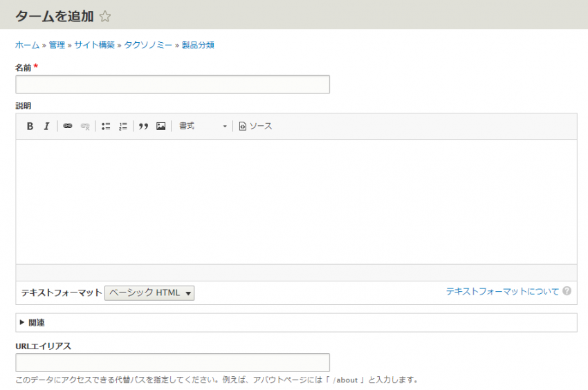588x390 pixels.
Task: Click the insert image icon
Action: point(160,127)
